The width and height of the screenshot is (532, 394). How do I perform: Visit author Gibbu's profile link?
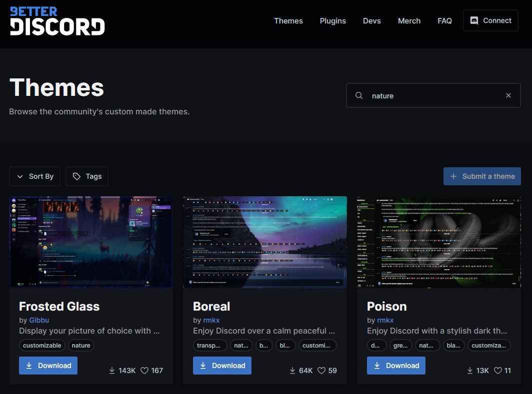tap(39, 320)
